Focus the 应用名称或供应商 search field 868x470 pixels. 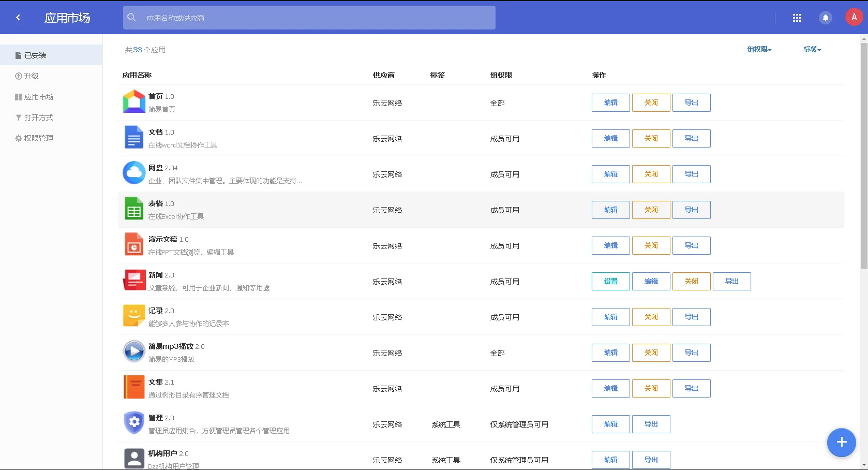click(309, 18)
